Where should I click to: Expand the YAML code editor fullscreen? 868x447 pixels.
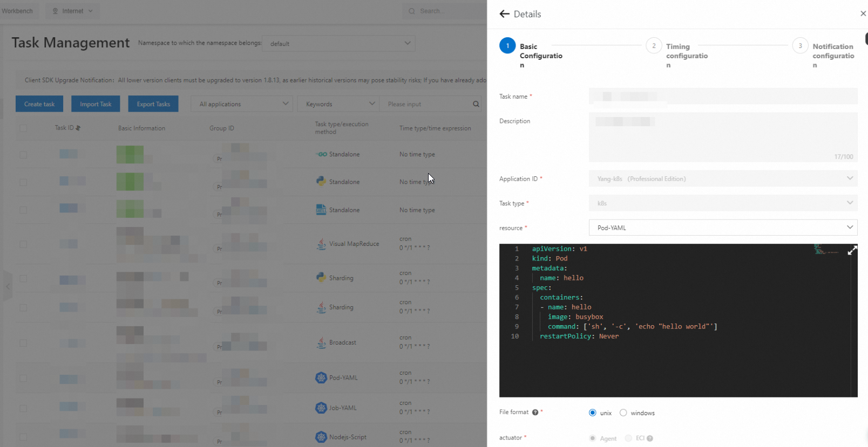pos(852,250)
